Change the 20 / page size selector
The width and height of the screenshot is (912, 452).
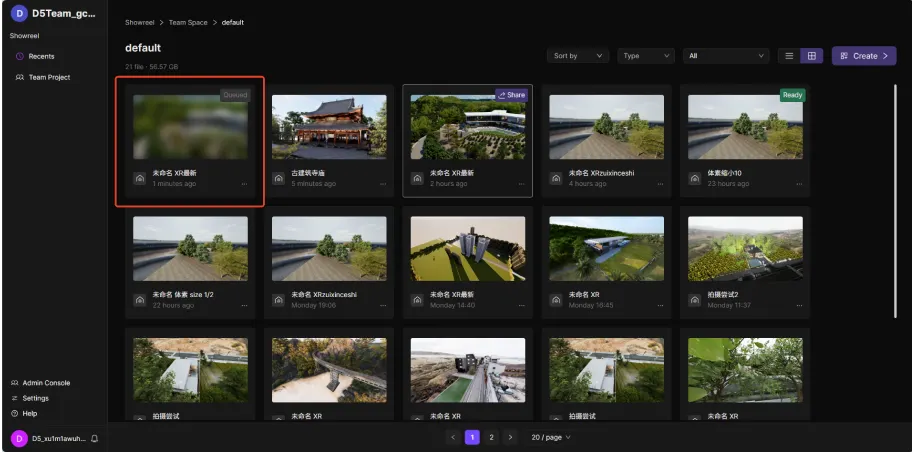click(x=551, y=437)
